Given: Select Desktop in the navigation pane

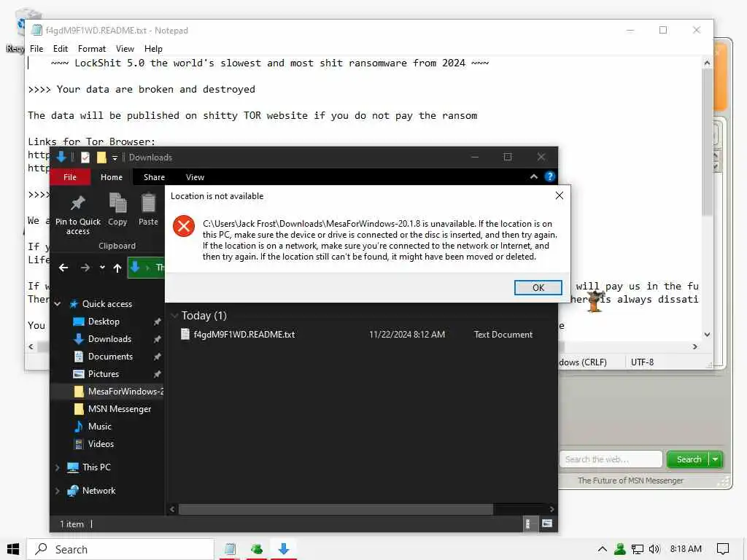Looking at the screenshot, I should [x=104, y=322].
